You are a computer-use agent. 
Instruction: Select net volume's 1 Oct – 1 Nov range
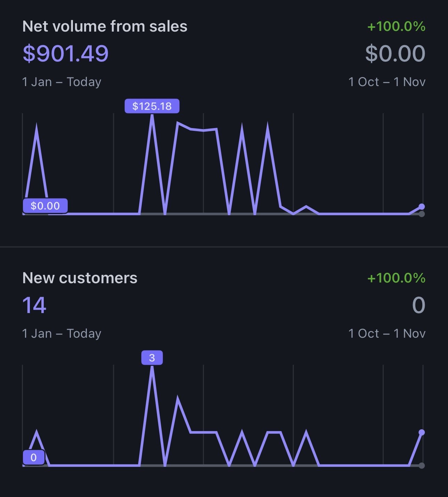[387, 82]
